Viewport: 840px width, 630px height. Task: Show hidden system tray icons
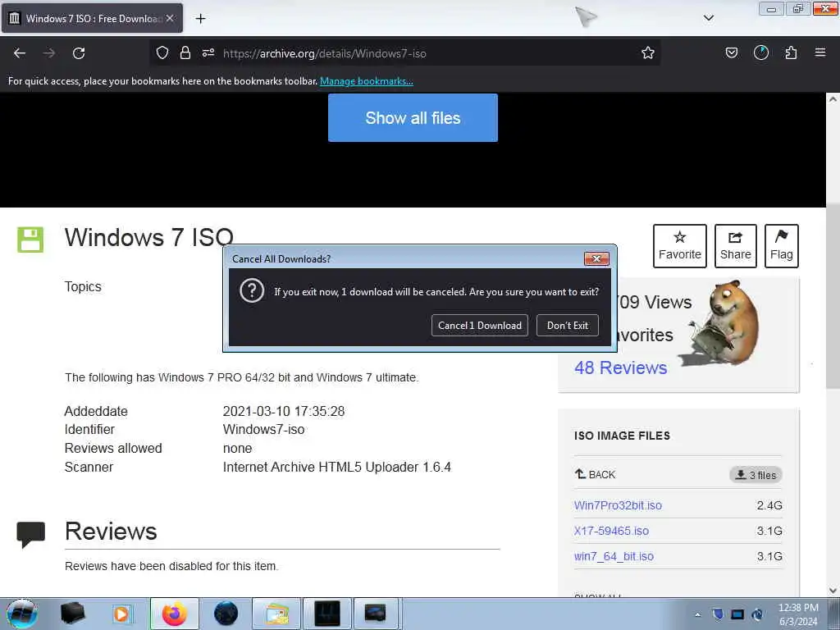pyautogui.click(x=697, y=614)
